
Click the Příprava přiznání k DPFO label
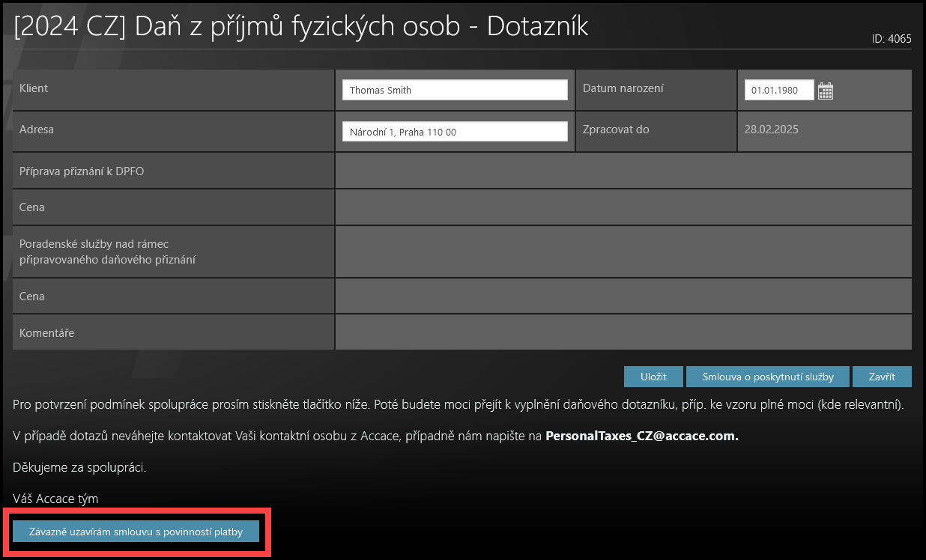pyautogui.click(x=82, y=171)
